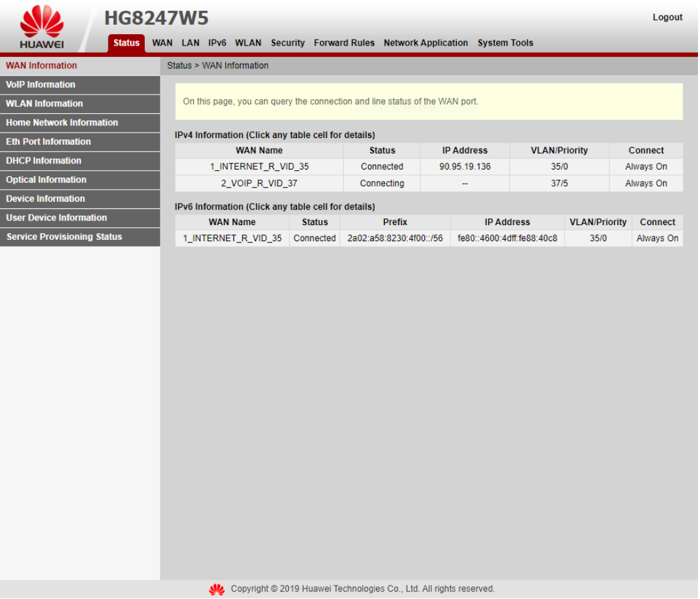Click the IPv4 1_INTERNET_R_VID_35 WAN name cell

[259, 166]
